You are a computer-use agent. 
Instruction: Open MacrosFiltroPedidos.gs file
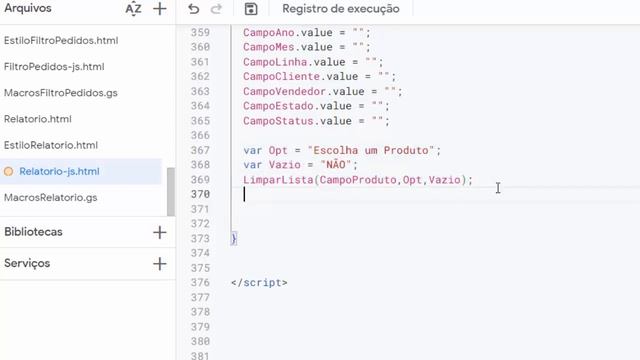coord(61,93)
